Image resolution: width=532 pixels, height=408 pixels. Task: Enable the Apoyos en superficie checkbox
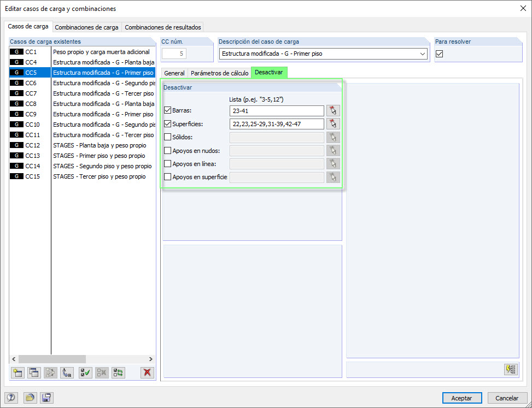click(x=168, y=177)
